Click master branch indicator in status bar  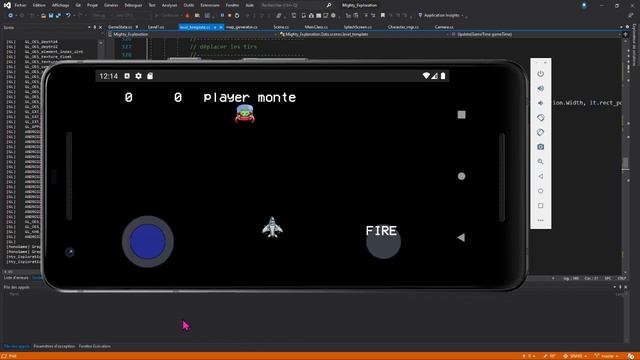click(606, 356)
